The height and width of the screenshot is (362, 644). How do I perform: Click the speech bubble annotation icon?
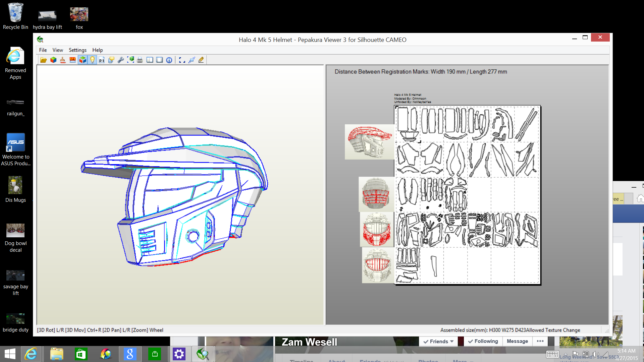(x=111, y=60)
